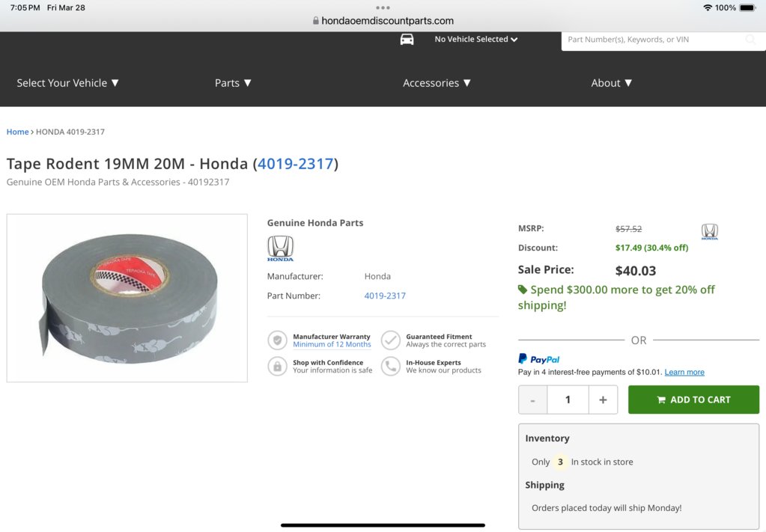Tap the address bar lock icon
Viewport: 766px width, 532px height.
(x=315, y=21)
